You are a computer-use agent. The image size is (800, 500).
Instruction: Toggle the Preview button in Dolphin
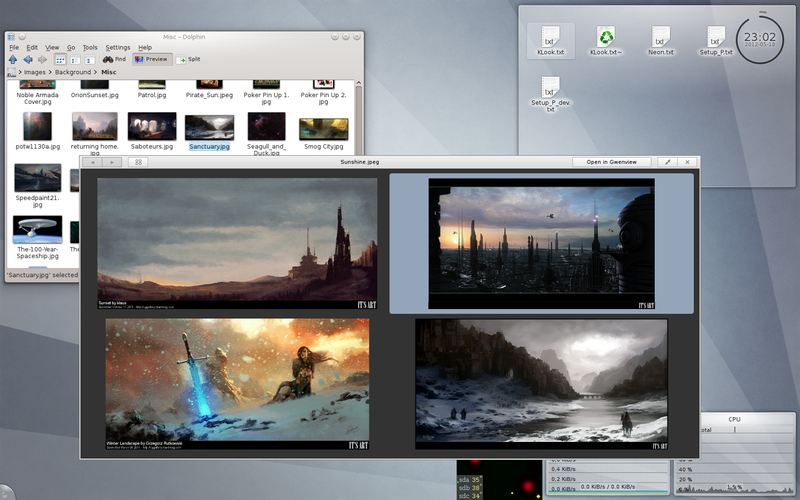pyautogui.click(x=151, y=59)
